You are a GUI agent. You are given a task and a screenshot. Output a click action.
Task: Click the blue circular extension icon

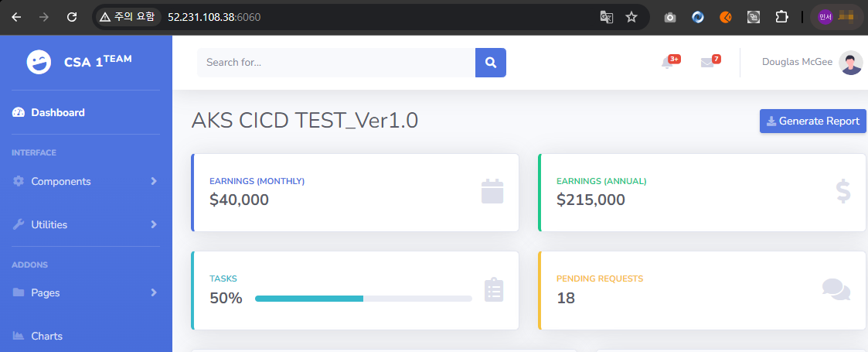[697, 17]
